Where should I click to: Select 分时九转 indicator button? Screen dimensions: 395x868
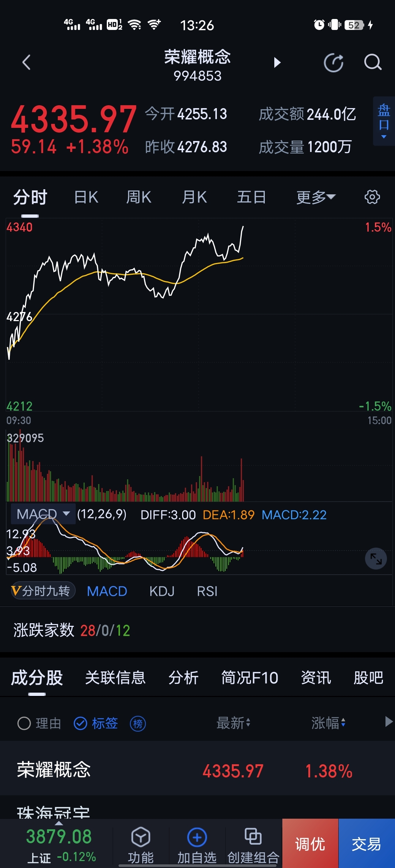(43, 591)
